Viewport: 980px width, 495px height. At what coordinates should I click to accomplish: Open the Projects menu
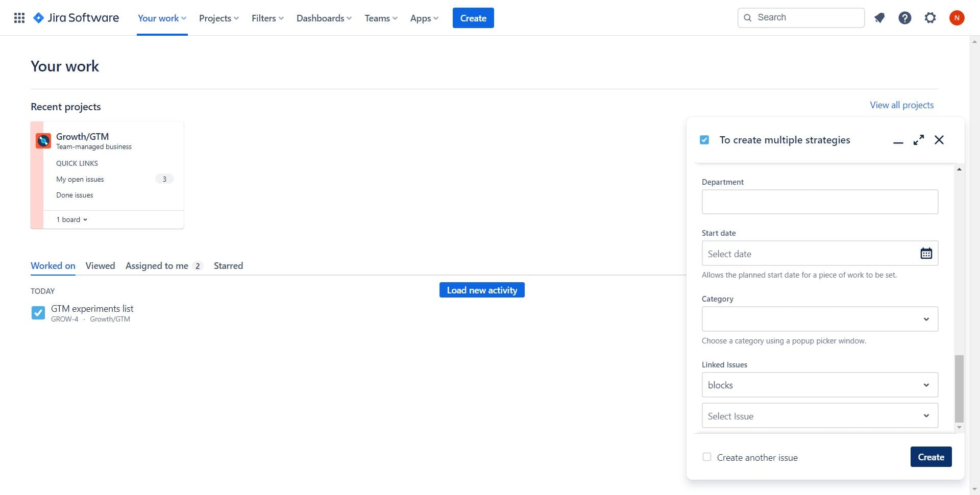[x=218, y=18]
